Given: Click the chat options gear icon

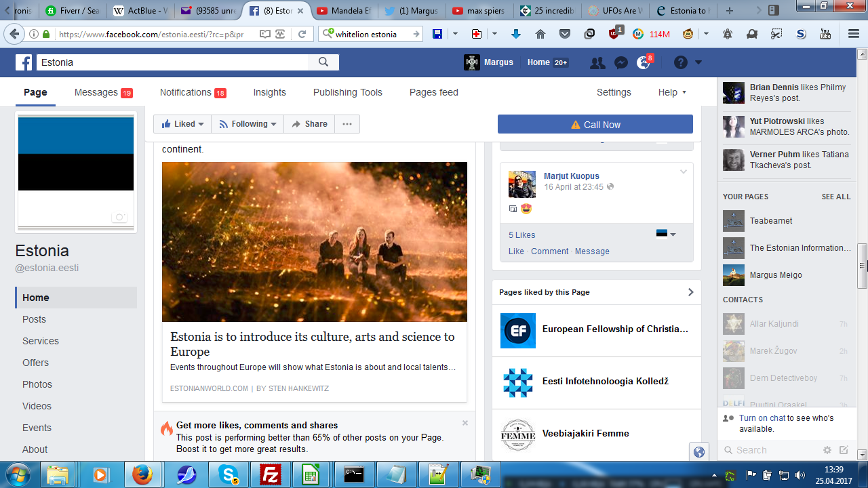Looking at the screenshot, I should click(827, 450).
